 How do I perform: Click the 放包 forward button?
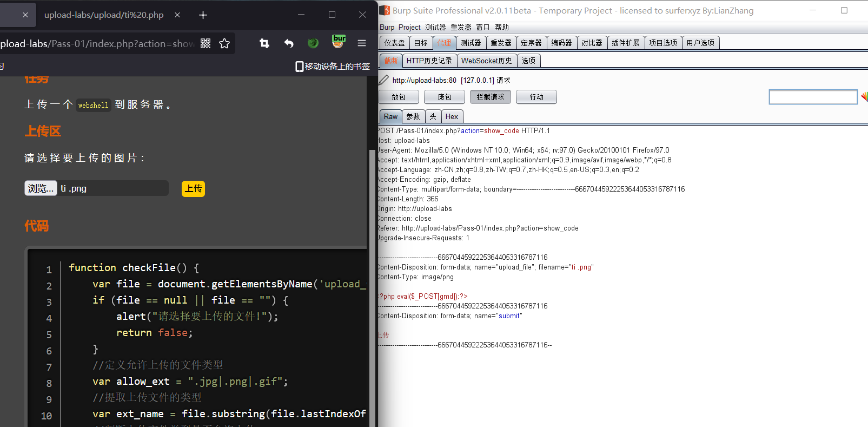pos(399,97)
